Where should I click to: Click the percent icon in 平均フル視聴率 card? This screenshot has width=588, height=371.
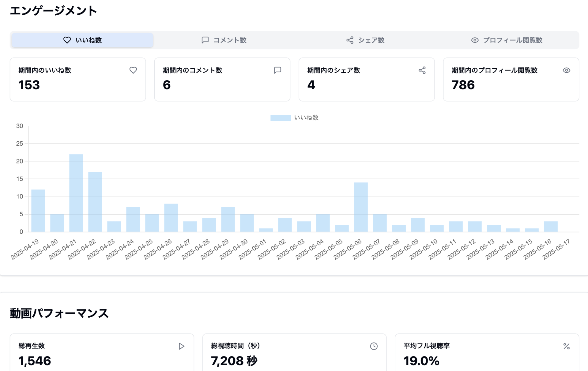pos(566,346)
